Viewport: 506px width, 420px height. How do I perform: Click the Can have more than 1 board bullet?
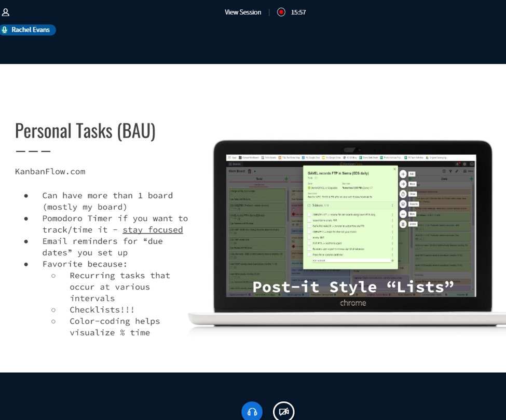click(107, 201)
